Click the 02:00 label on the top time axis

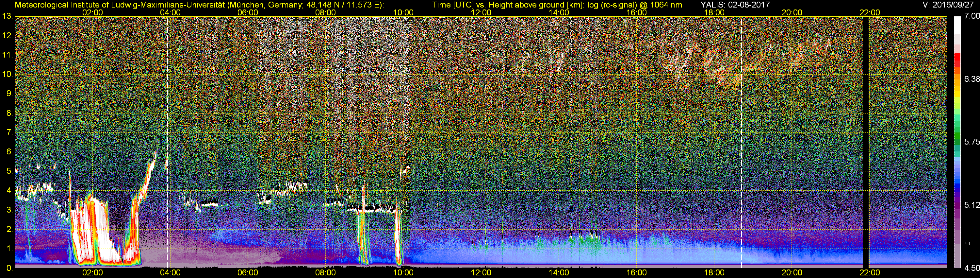92,12
